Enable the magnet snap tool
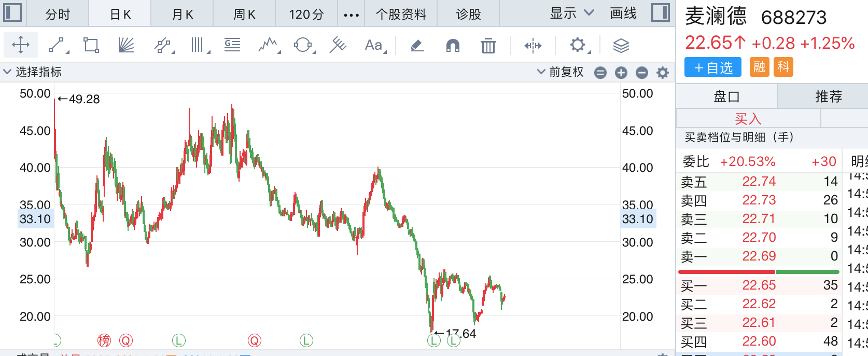The width and height of the screenshot is (868, 356). 453,46
